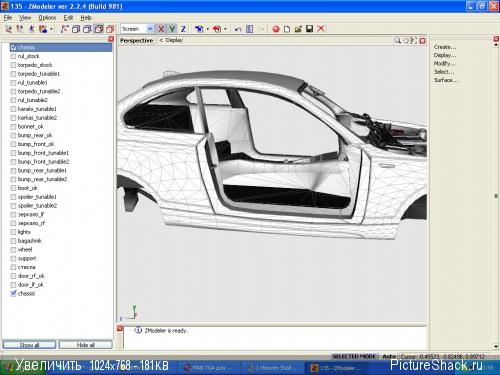Check the bonnet_ok visibility box
The height and width of the screenshot is (375, 500).
pyautogui.click(x=13, y=127)
